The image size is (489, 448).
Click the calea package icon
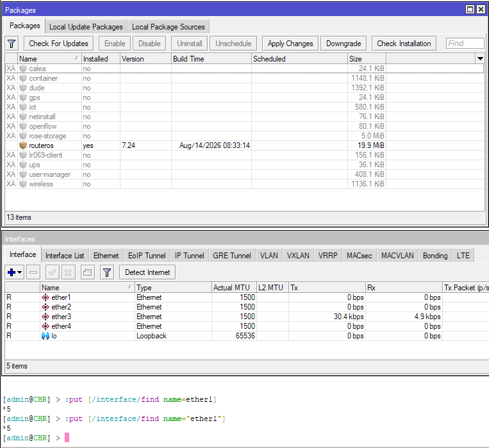pyautogui.click(x=23, y=69)
